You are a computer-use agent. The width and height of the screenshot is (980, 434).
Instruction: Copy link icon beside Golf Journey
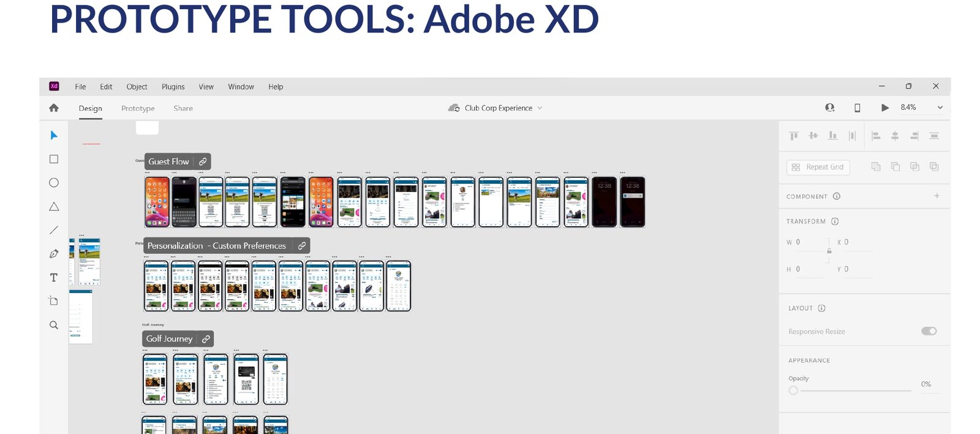click(206, 339)
